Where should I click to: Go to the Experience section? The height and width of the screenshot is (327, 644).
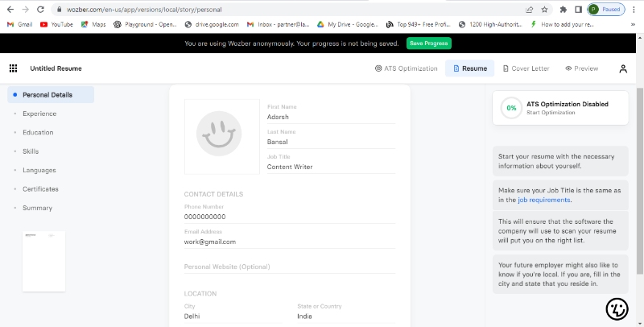click(x=39, y=114)
